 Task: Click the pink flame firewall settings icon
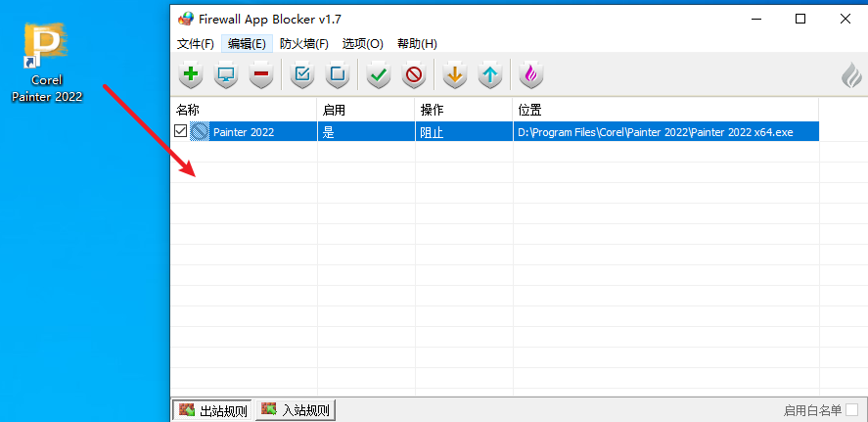click(530, 74)
